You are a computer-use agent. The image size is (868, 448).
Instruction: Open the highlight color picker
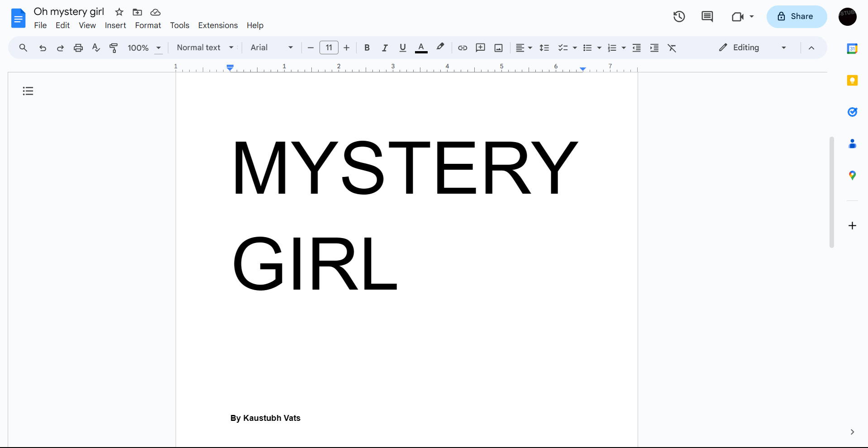click(440, 48)
